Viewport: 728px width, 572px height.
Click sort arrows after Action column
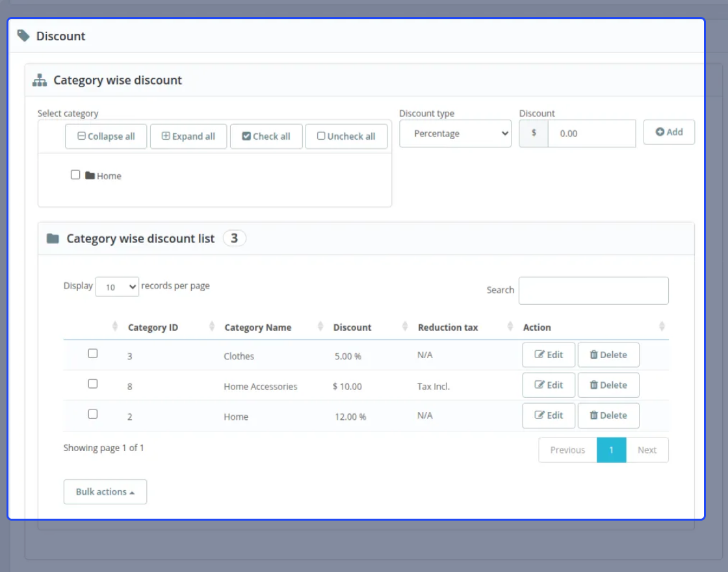(662, 326)
